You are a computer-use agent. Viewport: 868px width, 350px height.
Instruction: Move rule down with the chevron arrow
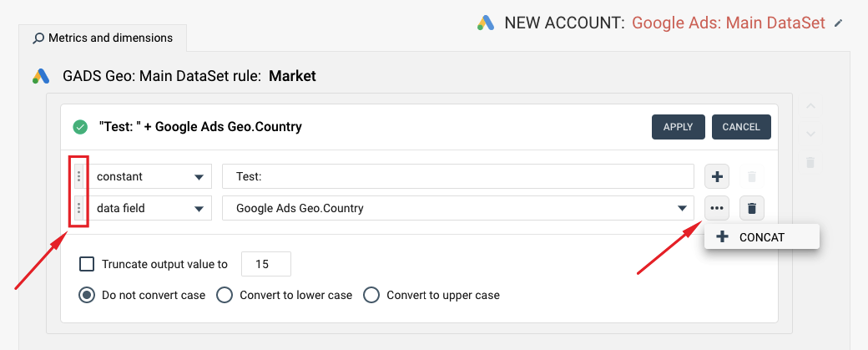click(x=810, y=134)
